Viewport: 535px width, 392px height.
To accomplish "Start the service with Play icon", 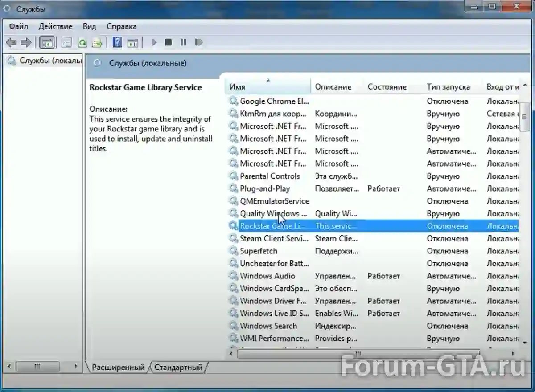I will click(154, 42).
